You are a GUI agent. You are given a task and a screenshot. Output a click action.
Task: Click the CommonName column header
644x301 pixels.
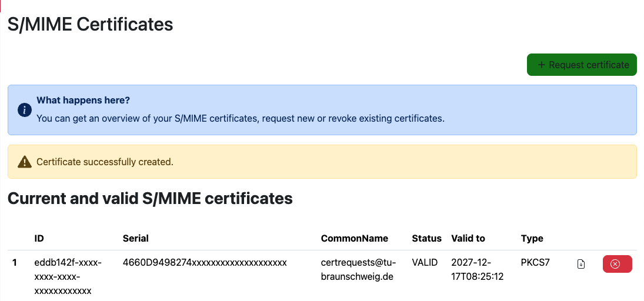coord(354,238)
